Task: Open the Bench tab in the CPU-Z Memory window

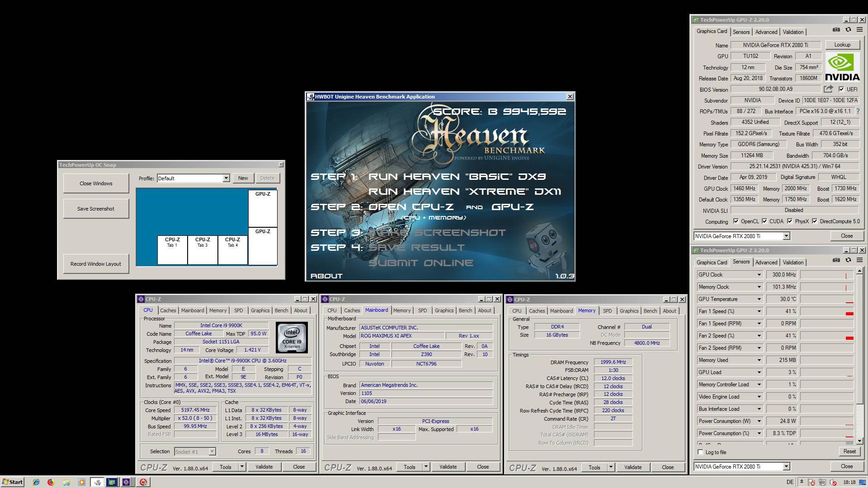Action: tap(650, 311)
